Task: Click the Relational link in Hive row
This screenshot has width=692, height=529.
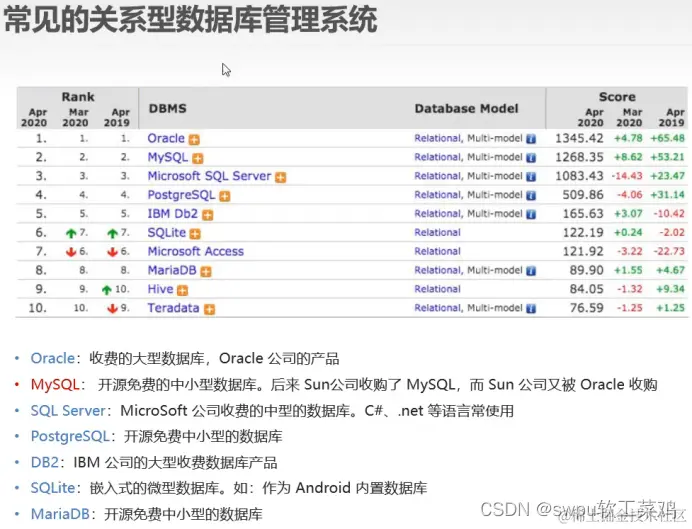Action: coord(437,289)
